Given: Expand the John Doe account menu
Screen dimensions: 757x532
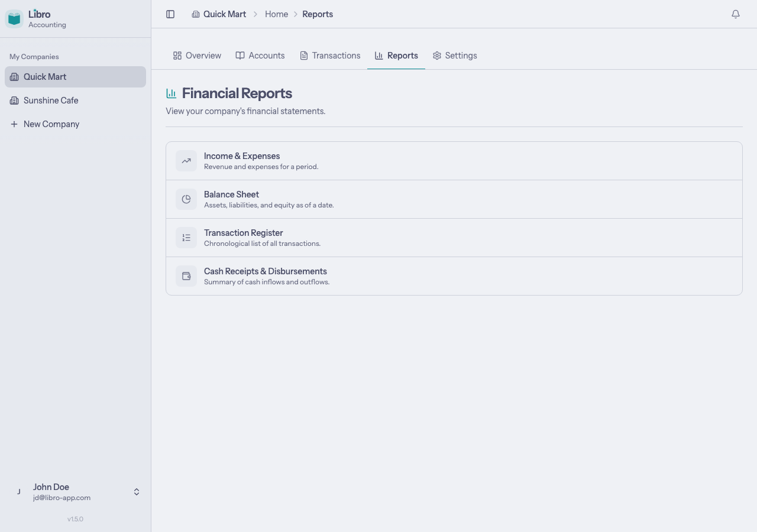Looking at the screenshot, I should click(136, 491).
